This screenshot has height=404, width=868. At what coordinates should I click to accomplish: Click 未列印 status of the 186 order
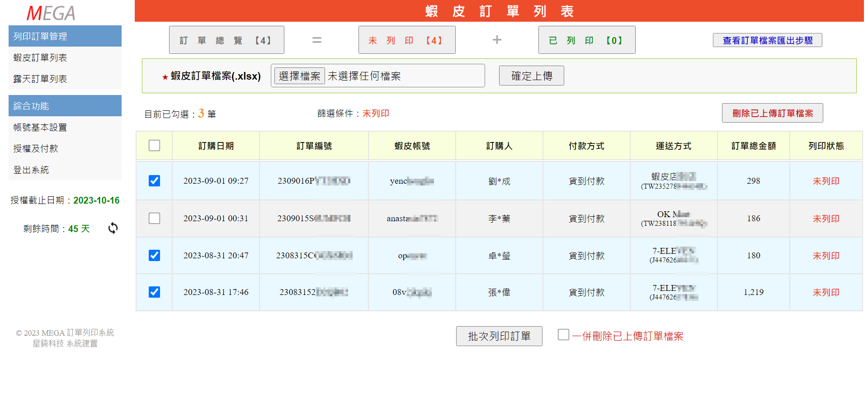coord(826,219)
